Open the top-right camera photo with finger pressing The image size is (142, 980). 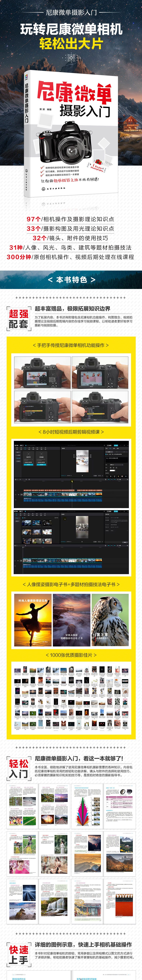100,372
